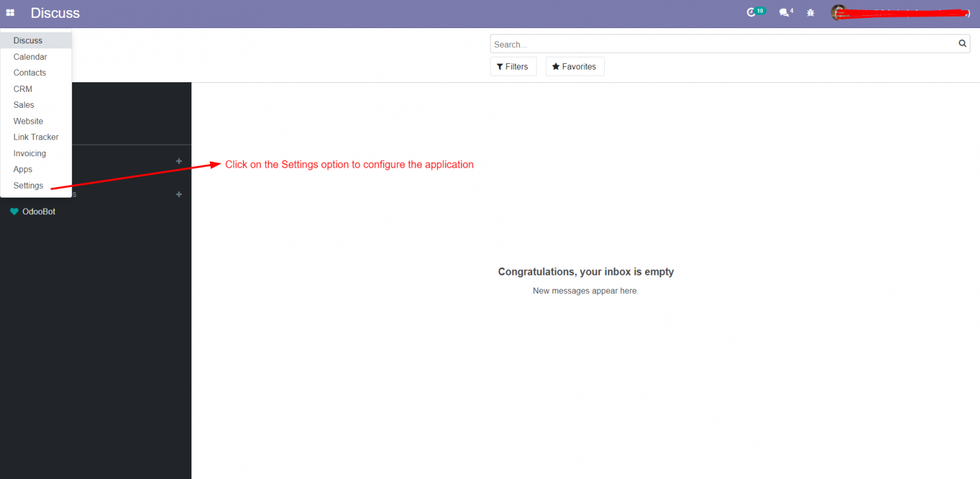This screenshot has height=479, width=980.
Task: Open the apps grid menu icon
Action: pyautogui.click(x=10, y=12)
